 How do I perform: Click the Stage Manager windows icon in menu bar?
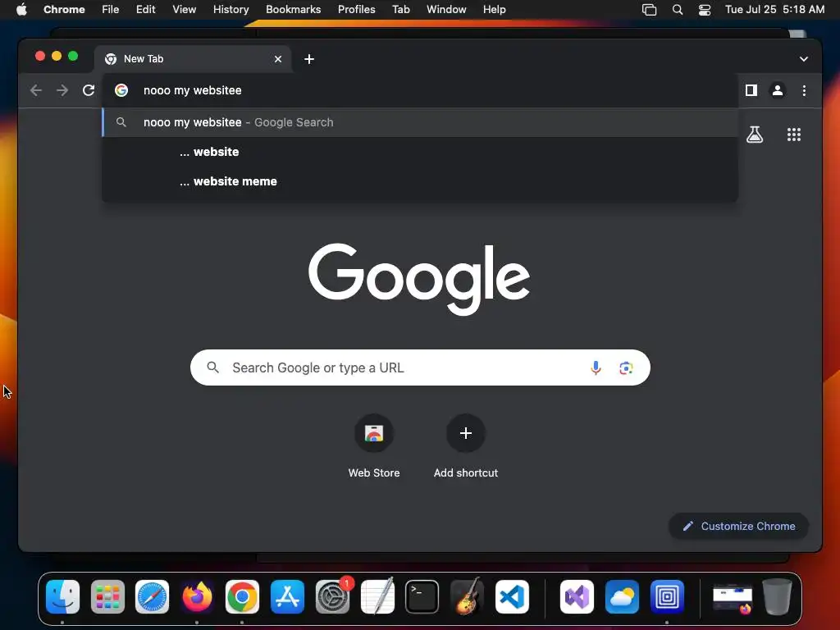650,10
